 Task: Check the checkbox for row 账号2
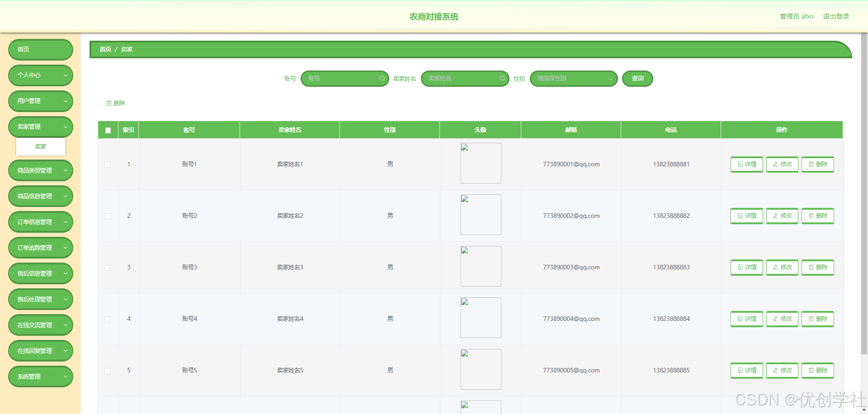108,216
